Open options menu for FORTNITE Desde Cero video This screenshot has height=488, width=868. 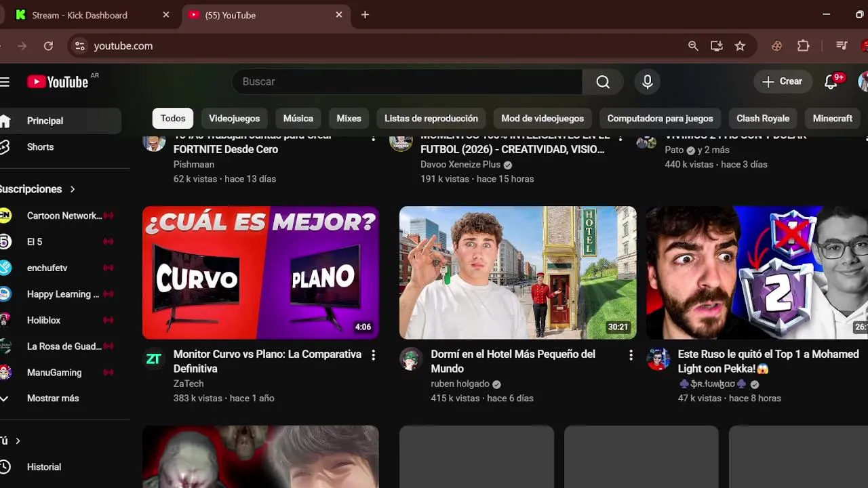coord(373,138)
